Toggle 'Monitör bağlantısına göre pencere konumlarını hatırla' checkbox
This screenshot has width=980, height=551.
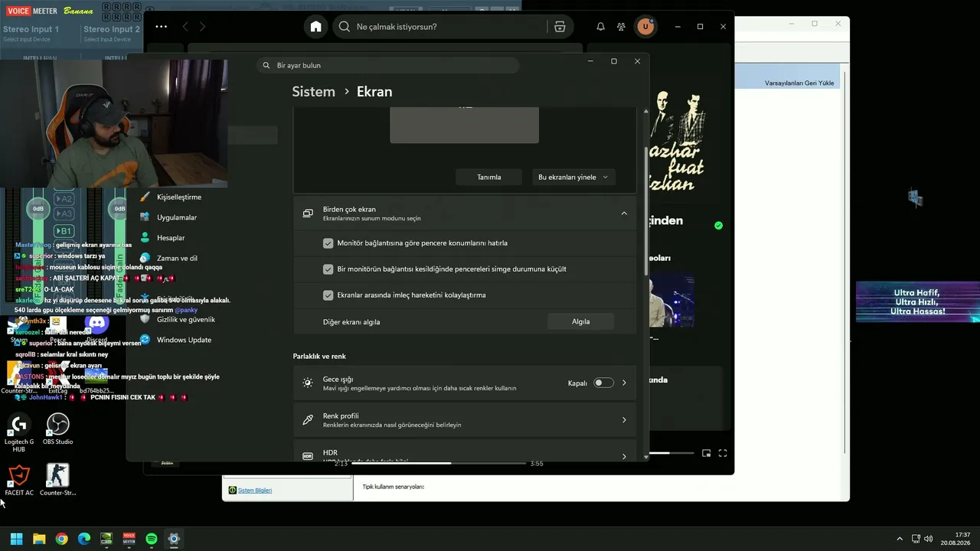[x=328, y=243]
